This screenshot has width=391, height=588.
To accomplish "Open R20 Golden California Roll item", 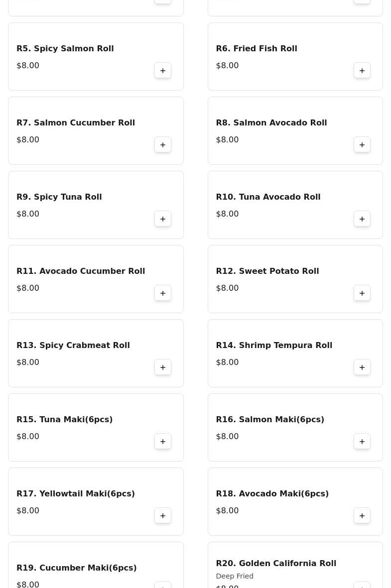I will click(276, 564).
